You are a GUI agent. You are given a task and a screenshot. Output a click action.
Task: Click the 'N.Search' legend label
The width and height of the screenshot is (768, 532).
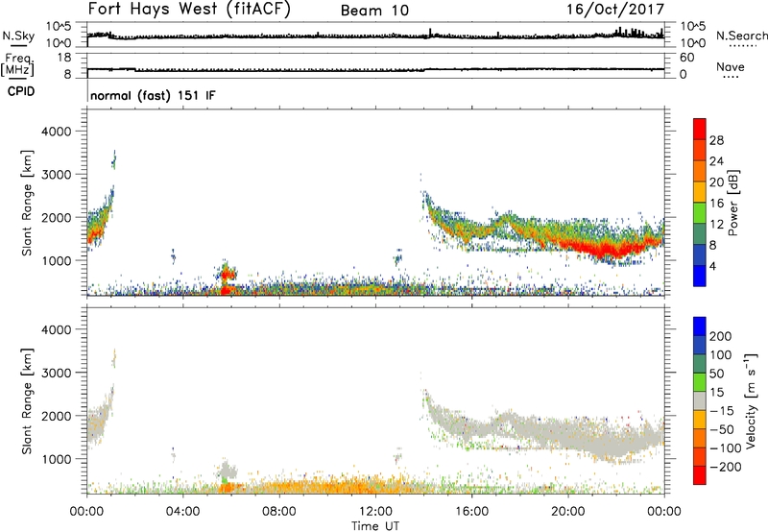pos(741,36)
